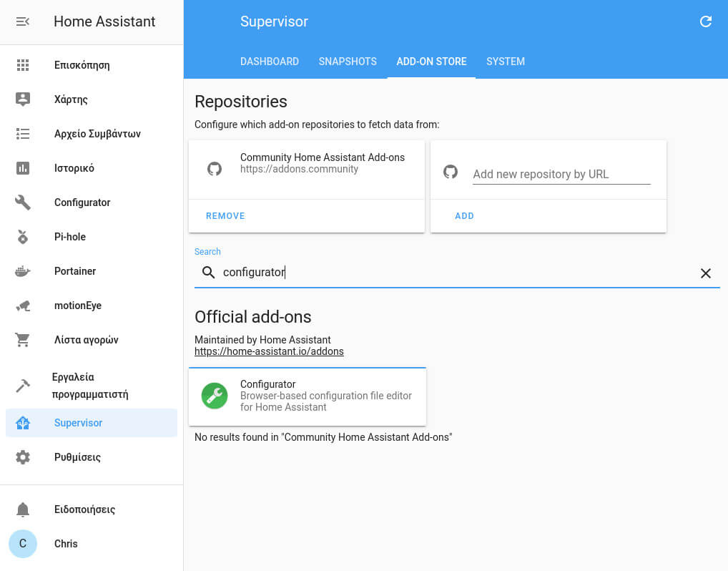Switch to the Snapshots tab
The height and width of the screenshot is (571, 728).
348,62
